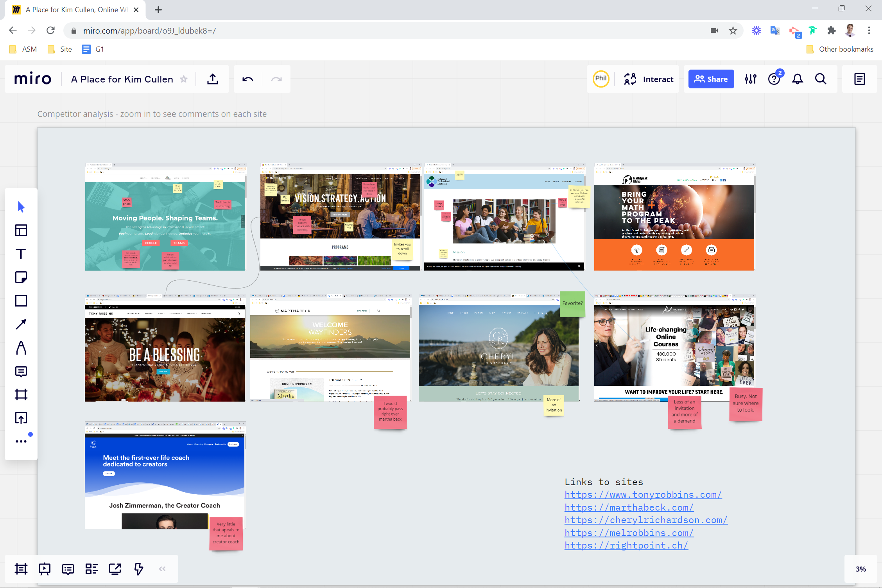The height and width of the screenshot is (588, 882).
Task: Toggle the notes panel icon at top right
Action: click(x=859, y=79)
